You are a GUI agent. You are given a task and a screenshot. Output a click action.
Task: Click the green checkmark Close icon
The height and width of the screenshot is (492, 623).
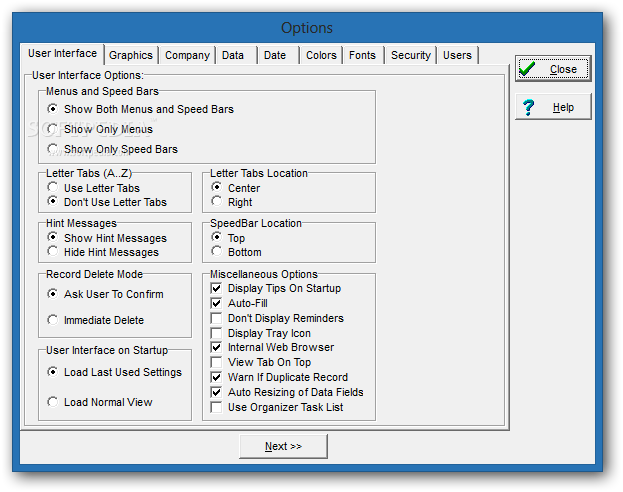tap(527, 69)
